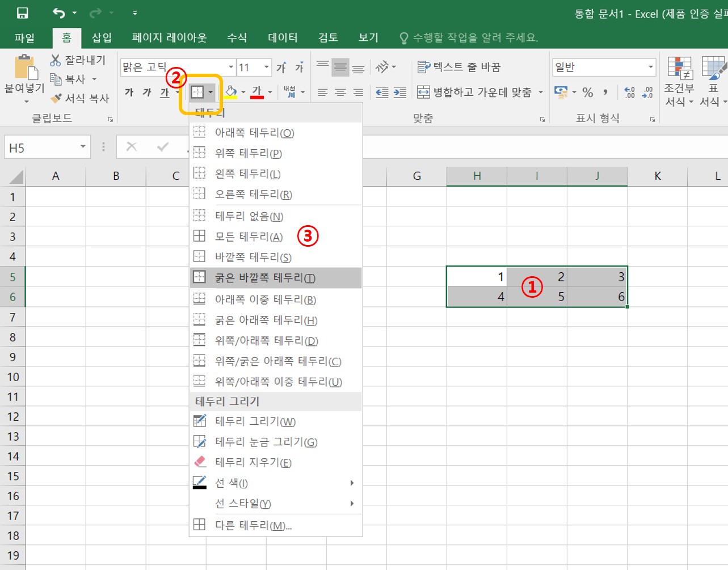Image resolution: width=728 pixels, height=570 pixels.
Task: Click the Fill Color paint bucket
Action: [231, 92]
